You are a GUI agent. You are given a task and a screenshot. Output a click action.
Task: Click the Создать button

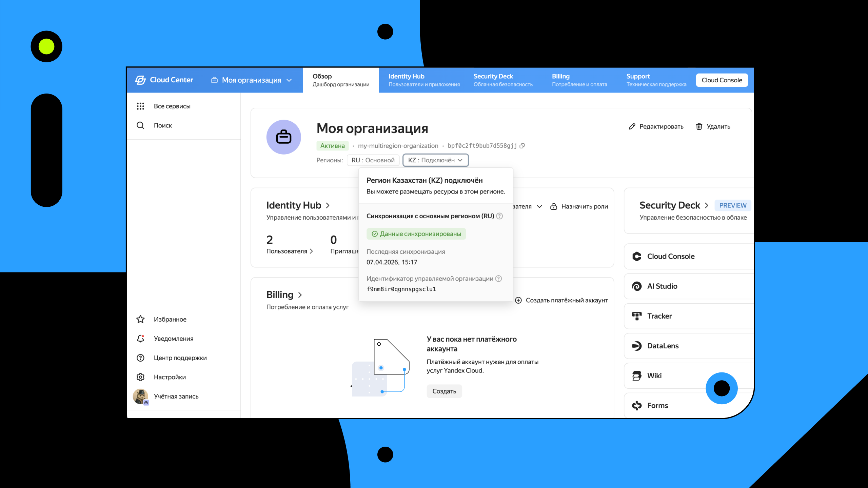(x=444, y=391)
